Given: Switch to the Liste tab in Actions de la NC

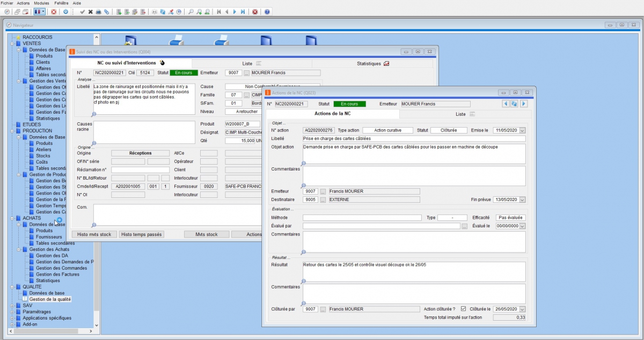Looking at the screenshot, I should pos(460,114).
